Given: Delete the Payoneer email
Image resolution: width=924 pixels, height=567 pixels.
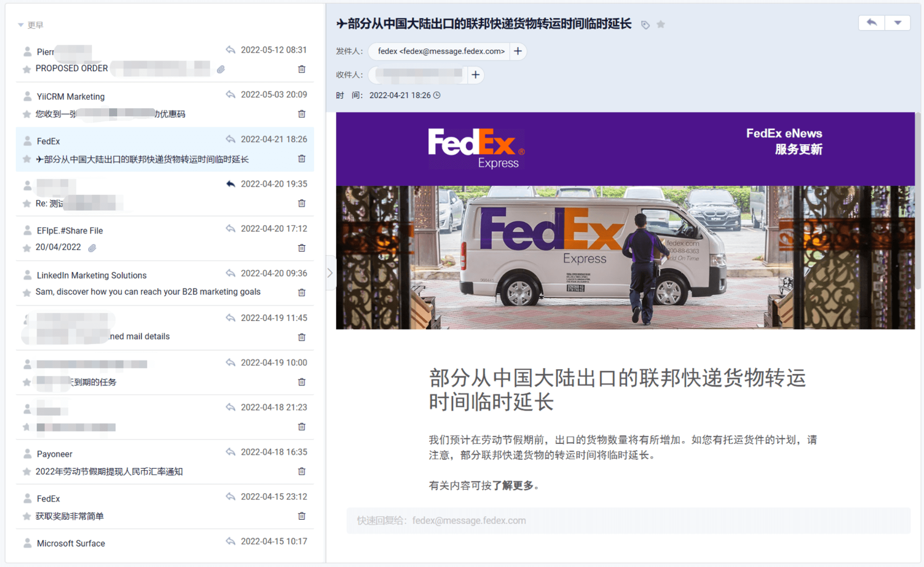Looking at the screenshot, I should coord(302,471).
